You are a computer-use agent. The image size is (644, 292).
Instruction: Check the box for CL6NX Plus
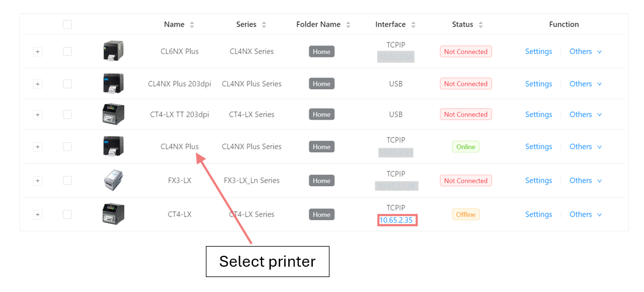67,51
